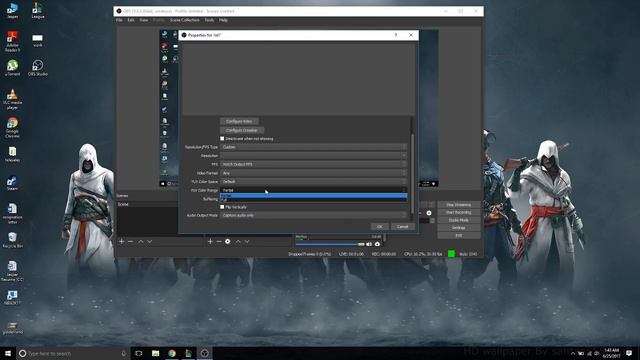
Task: Open the Recycle Bin on the desktop
Action: tap(12, 240)
